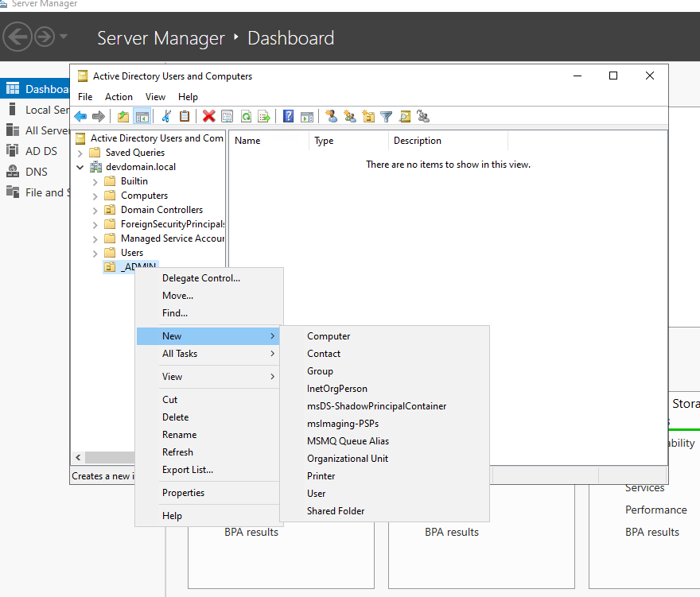Select Organizational Unit in New submenu
Viewport: 700px width, 597px height.
384,458
